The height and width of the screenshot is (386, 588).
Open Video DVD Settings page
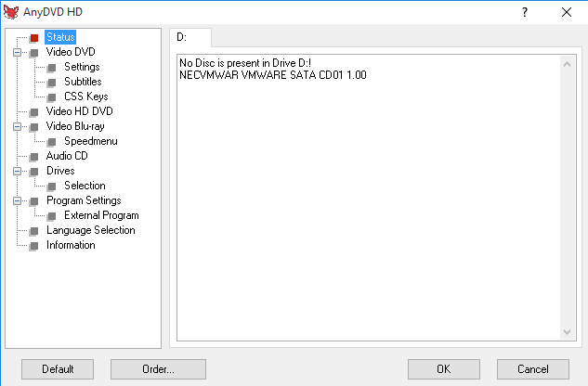[82, 67]
